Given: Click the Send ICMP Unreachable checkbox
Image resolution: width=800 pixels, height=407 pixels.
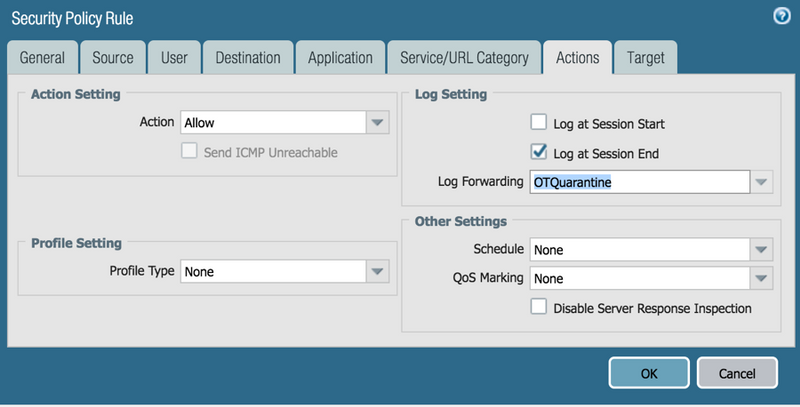Looking at the screenshot, I should point(188,152).
